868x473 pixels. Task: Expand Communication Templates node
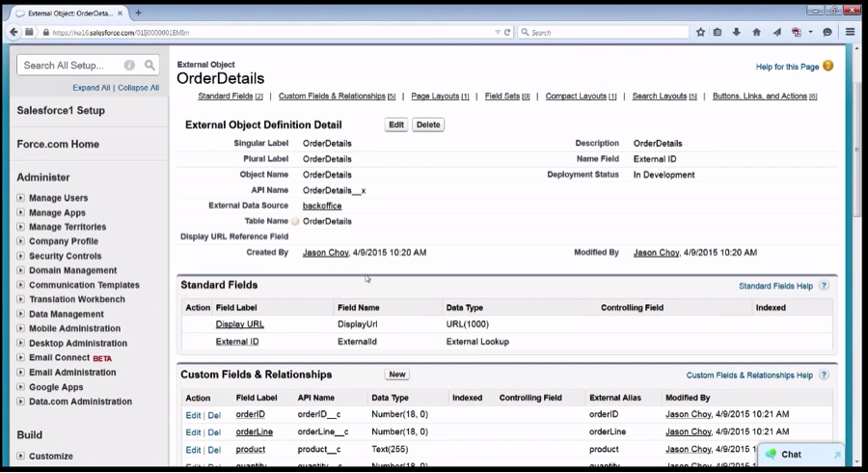[x=20, y=285]
